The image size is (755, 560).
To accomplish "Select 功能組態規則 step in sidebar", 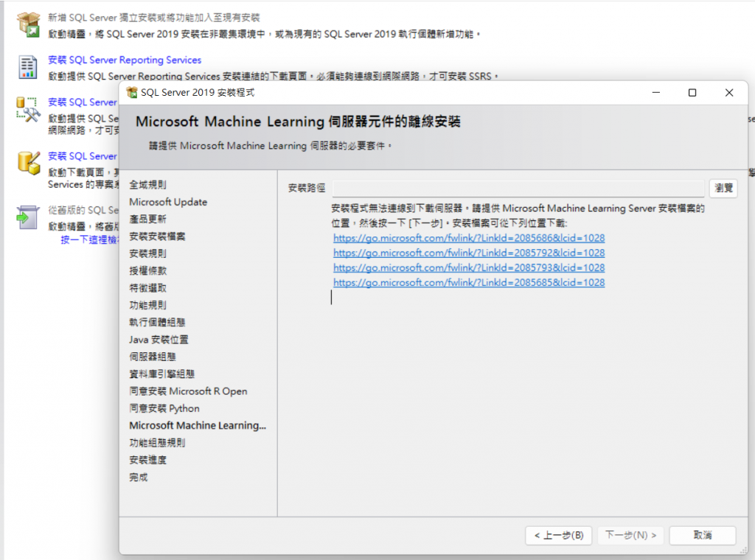I will [157, 443].
